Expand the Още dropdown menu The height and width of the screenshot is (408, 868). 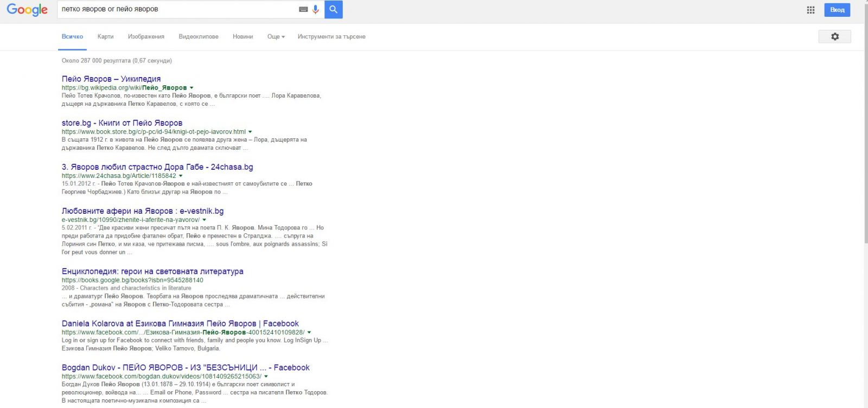pos(276,37)
